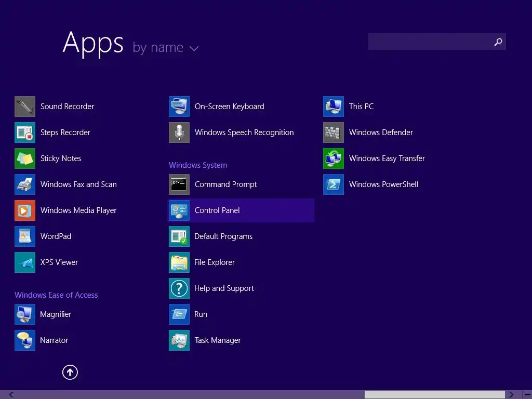
Task: Open the WordPad icon
Action: pyautogui.click(x=25, y=236)
